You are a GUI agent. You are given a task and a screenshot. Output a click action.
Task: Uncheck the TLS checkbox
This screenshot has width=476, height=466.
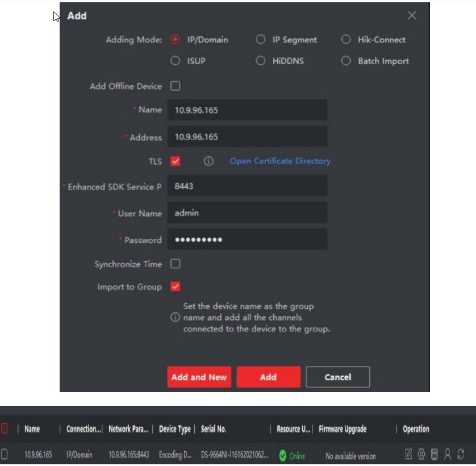[176, 161]
